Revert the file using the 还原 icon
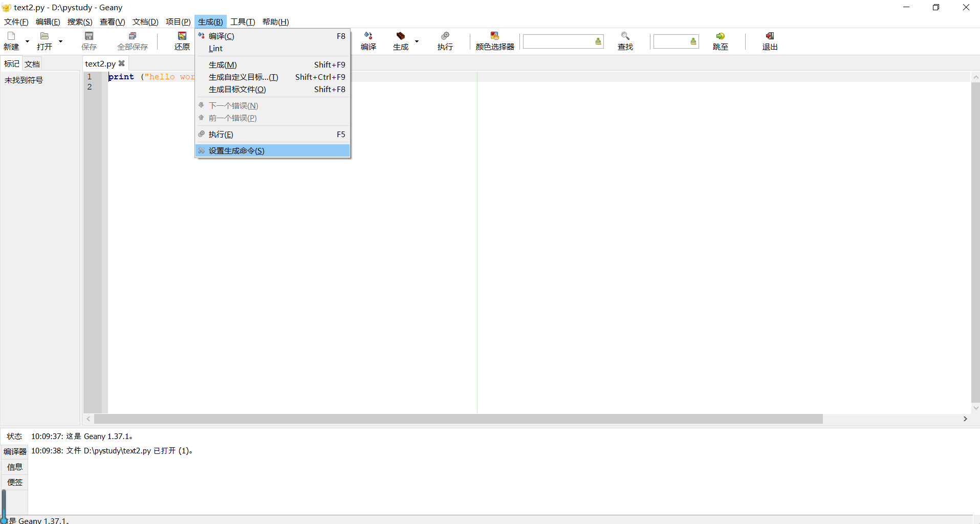Viewport: 980px width, 524px height. [x=182, y=41]
